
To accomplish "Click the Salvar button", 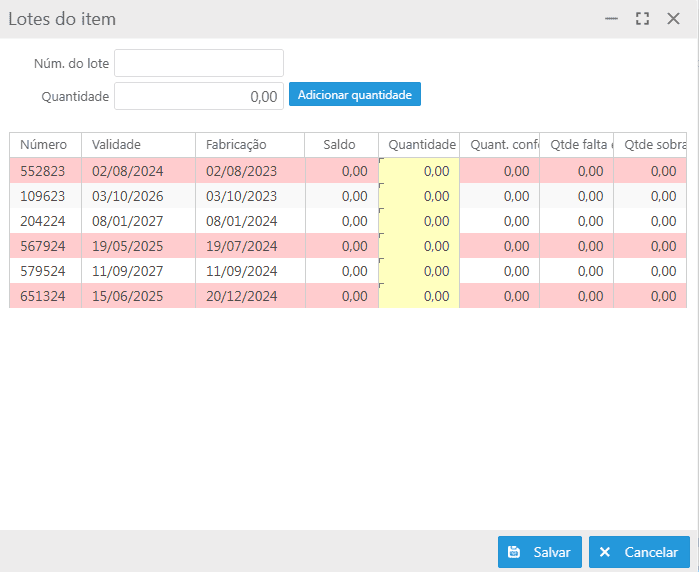I will point(540,552).
